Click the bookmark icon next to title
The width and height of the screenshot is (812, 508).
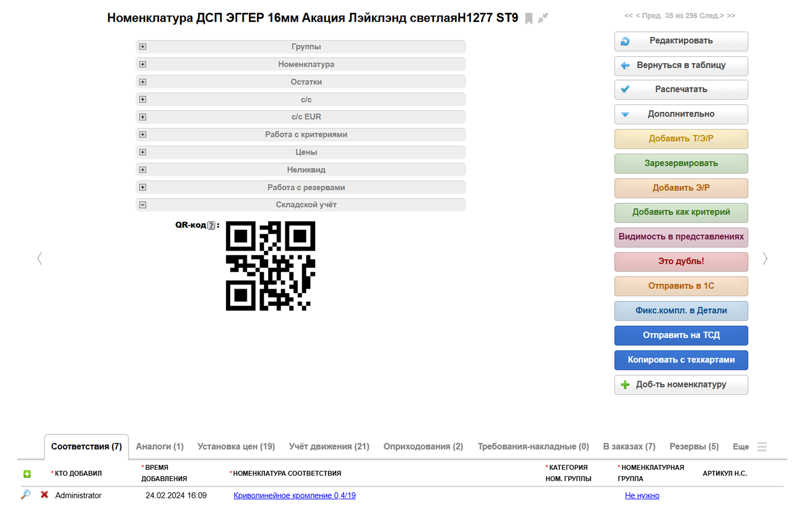[528, 18]
